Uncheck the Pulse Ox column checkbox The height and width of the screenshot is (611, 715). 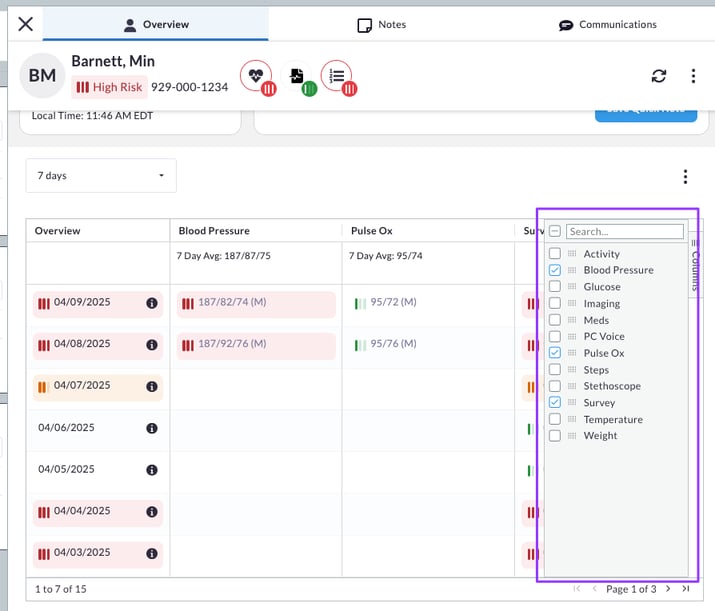pos(554,353)
